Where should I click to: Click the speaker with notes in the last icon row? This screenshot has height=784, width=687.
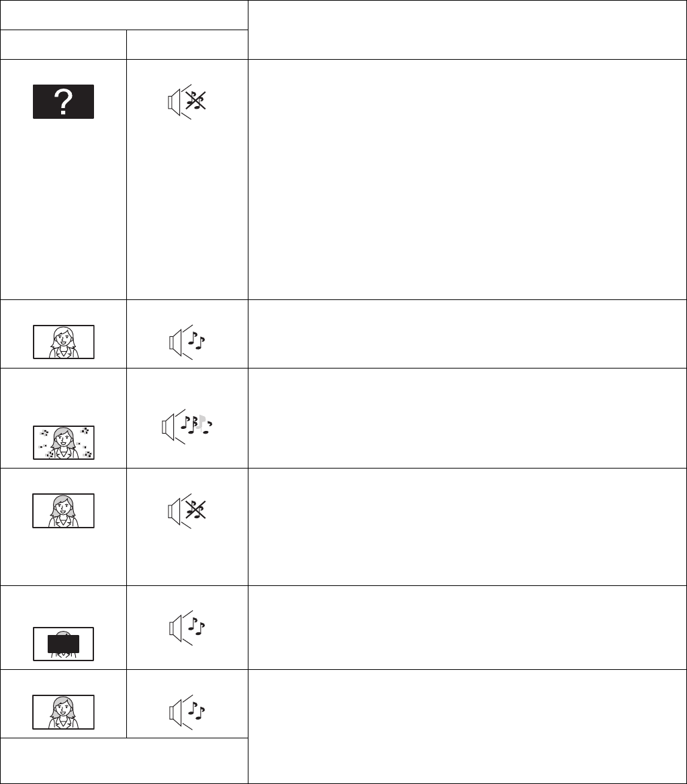(x=187, y=712)
